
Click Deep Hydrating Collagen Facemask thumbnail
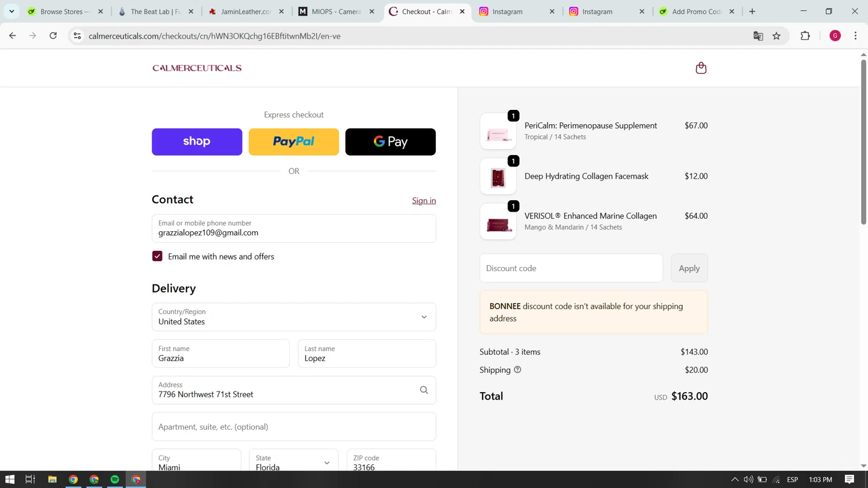pyautogui.click(x=498, y=176)
